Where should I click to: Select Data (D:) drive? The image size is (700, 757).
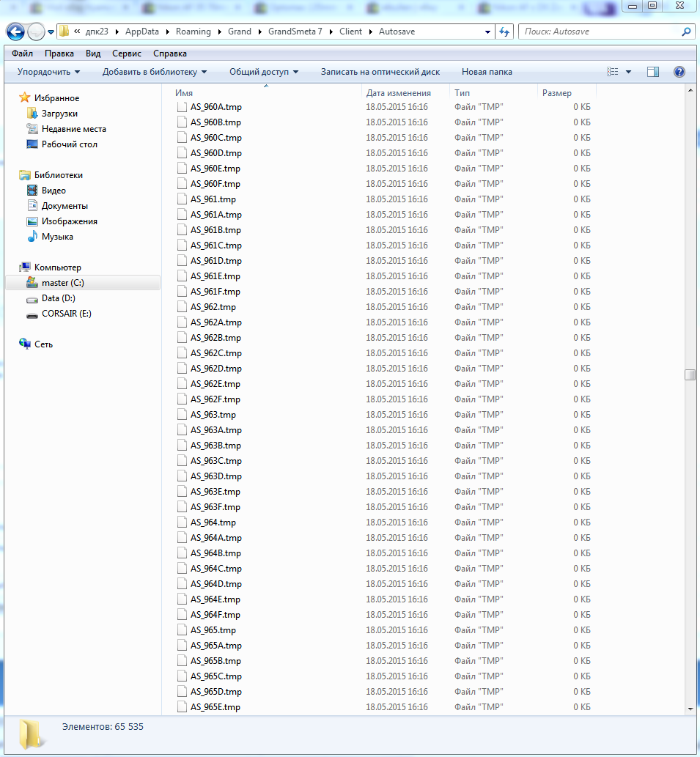tap(58, 298)
